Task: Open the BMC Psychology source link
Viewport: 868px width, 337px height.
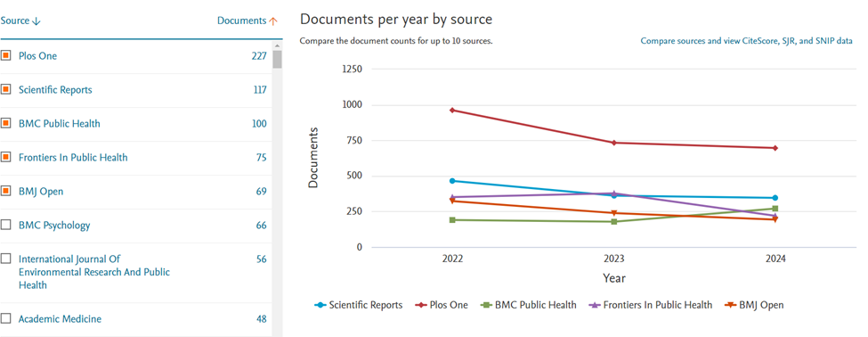Action: 54,225
